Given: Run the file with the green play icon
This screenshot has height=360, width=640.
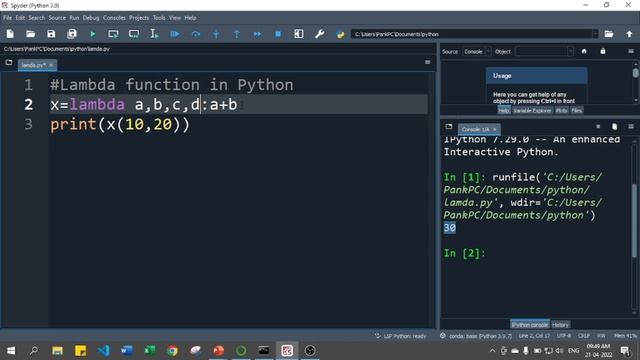Looking at the screenshot, I should coord(93,34).
